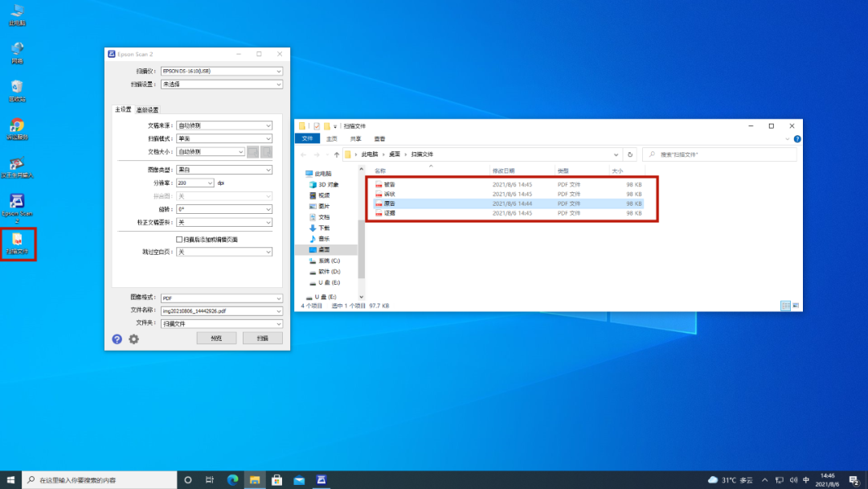Open Explorer 文件 menu tab

click(307, 138)
